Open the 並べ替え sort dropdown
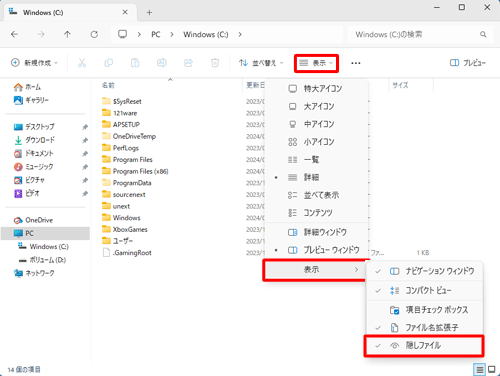The width and height of the screenshot is (500, 376). [261, 63]
